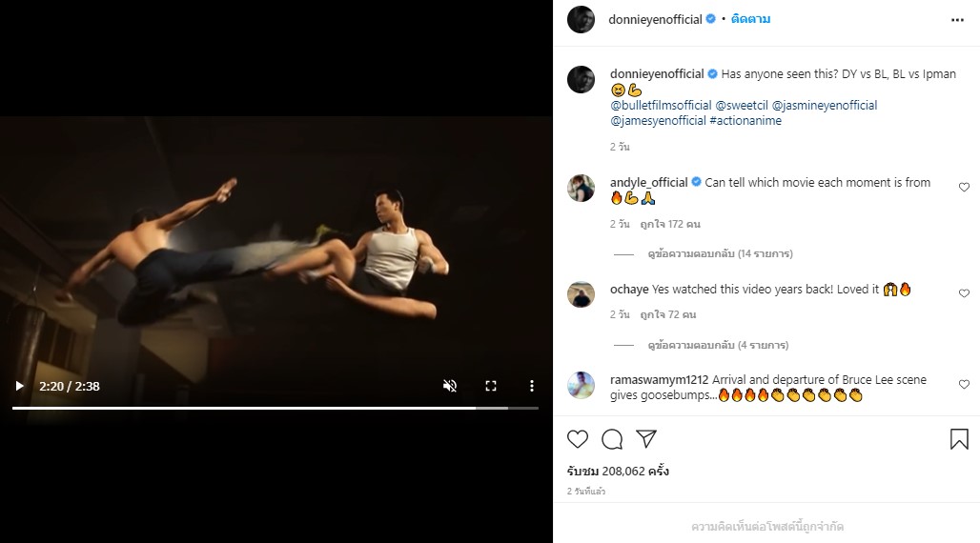Open andyle_official's profile avatar
Screen dimensions: 980x543
582,188
